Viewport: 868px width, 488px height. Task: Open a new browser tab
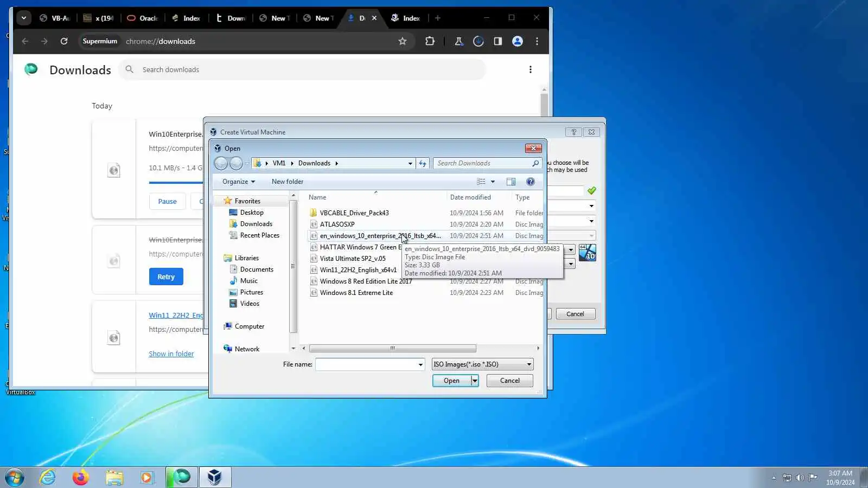438,18
